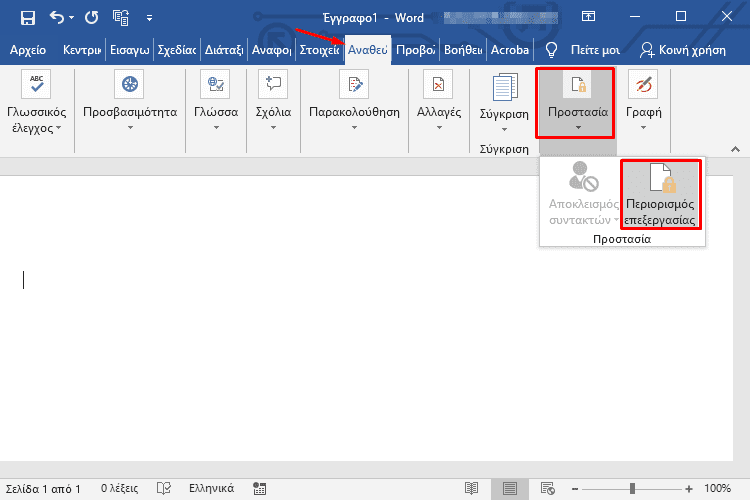The image size is (750, 500).
Task: Click the Πείτε μου search box
Action: pyautogui.click(x=585, y=50)
